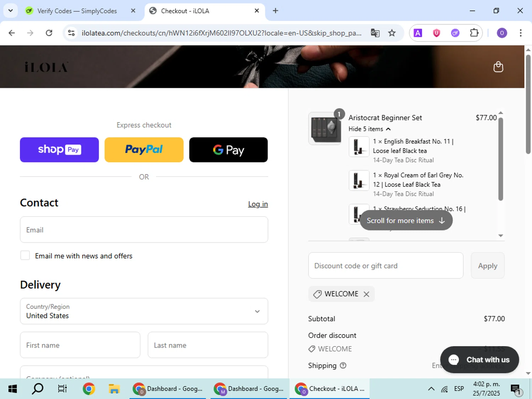The image size is (532, 399).
Task: Switch to second Dashboard Google taskbar window
Action: coord(249,389)
